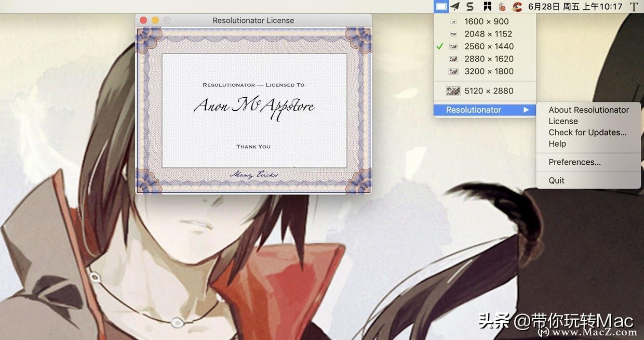Click the 'Many Tricks' signature on certificate
Screen dimensions: 644x340
click(x=254, y=175)
